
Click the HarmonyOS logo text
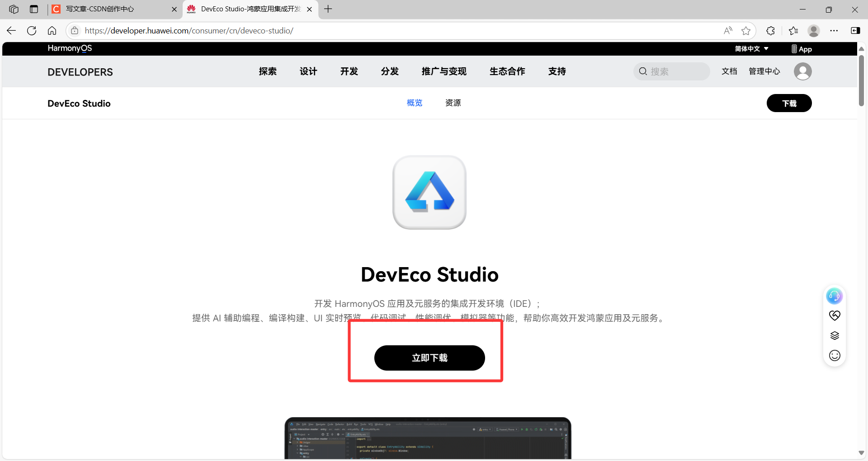pyautogui.click(x=70, y=48)
